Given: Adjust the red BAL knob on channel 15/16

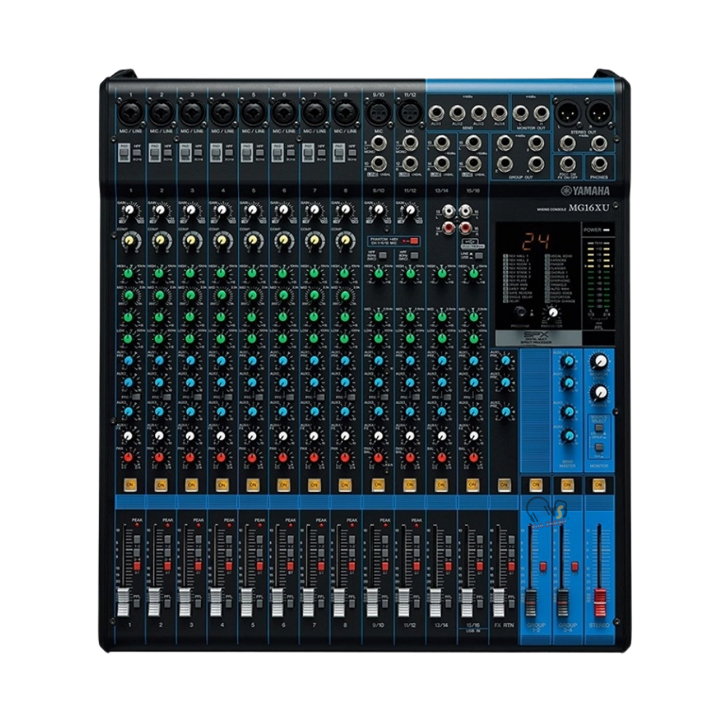Looking at the screenshot, I should point(474,458).
